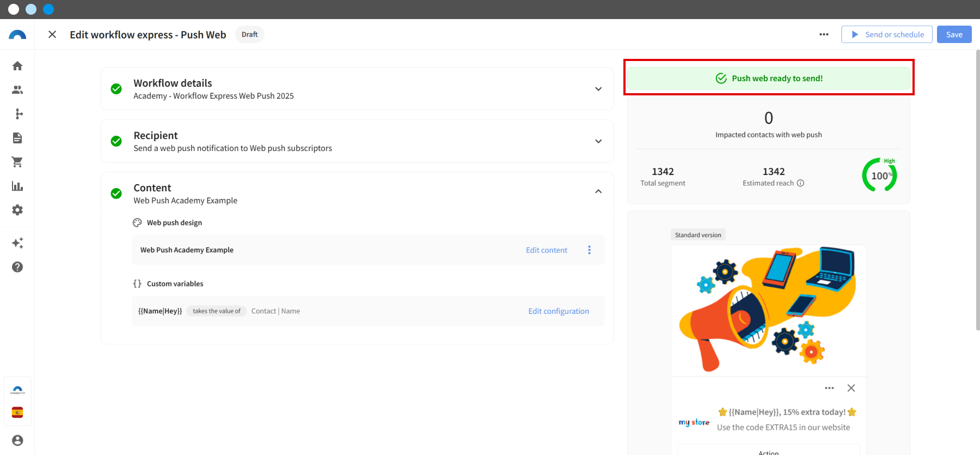
Task: Dismiss the push notification preview with X
Action: click(x=851, y=388)
